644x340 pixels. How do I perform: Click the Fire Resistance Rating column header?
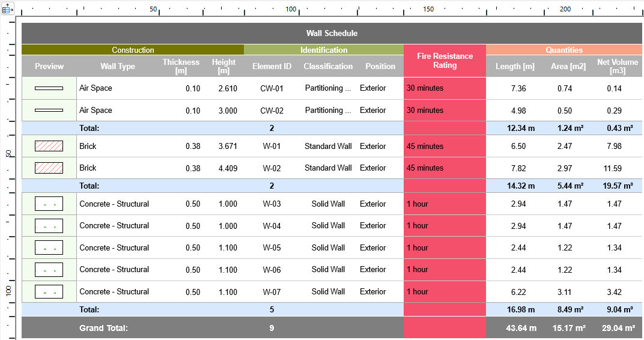pos(445,61)
